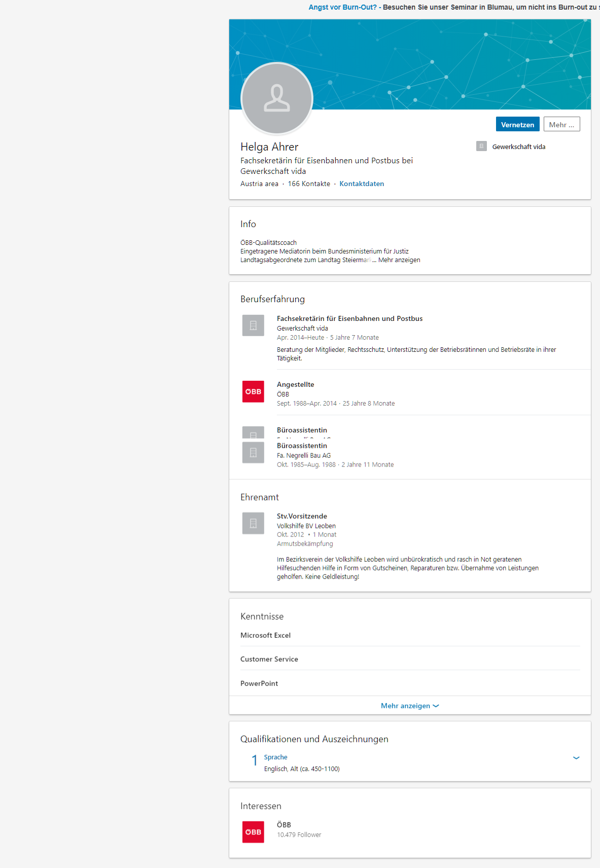The image size is (600, 868).
Task: Expand Info with Mehr anzeigen
Action: (x=399, y=260)
